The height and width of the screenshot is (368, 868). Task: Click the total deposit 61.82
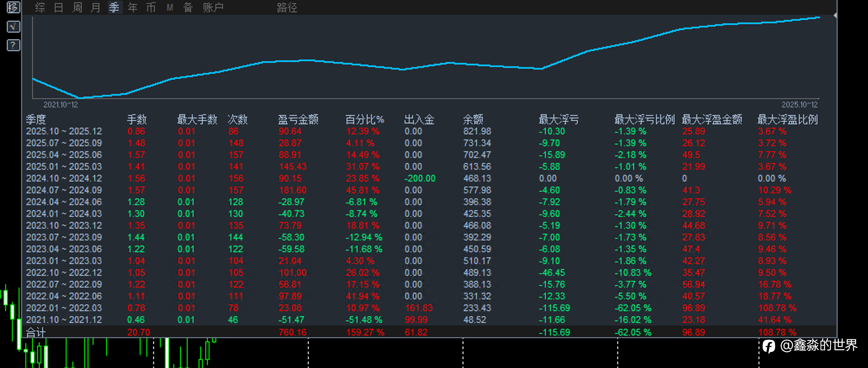[416, 332]
